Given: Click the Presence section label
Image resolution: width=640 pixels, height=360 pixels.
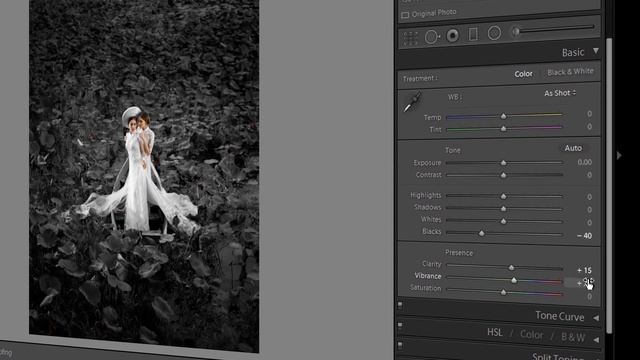Looking at the screenshot, I should tap(459, 253).
